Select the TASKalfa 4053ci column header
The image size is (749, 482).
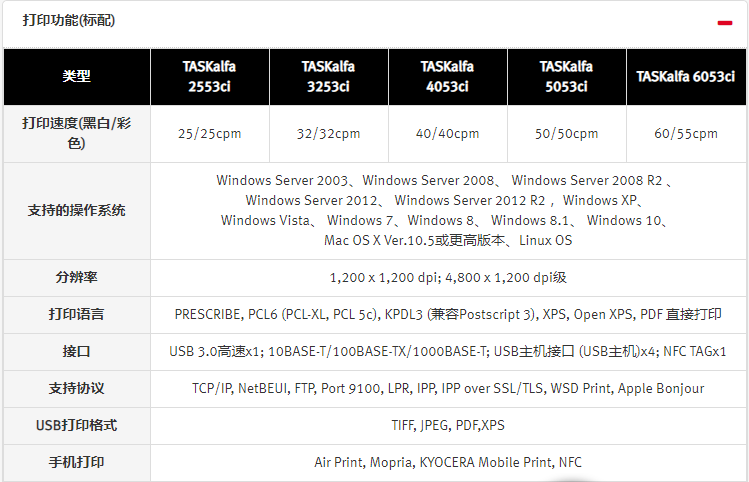447,76
